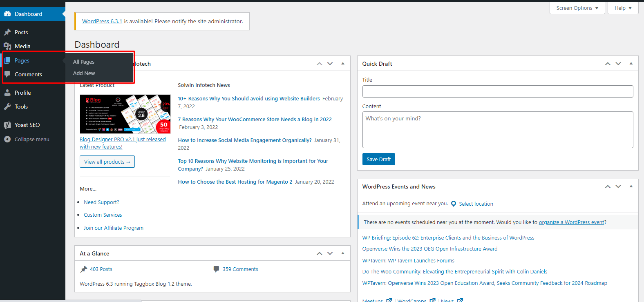Toggle WordPress Events and News panel triangle
The image size is (644, 302).
click(631, 187)
